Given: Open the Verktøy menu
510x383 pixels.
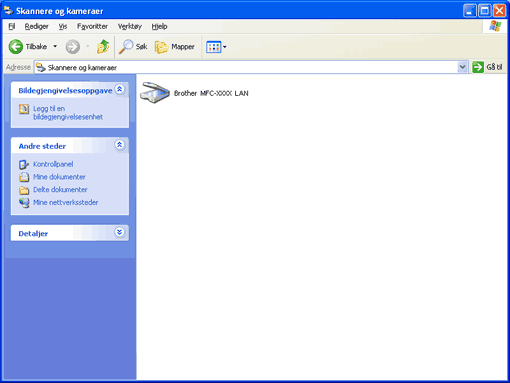Looking at the screenshot, I should [x=130, y=26].
